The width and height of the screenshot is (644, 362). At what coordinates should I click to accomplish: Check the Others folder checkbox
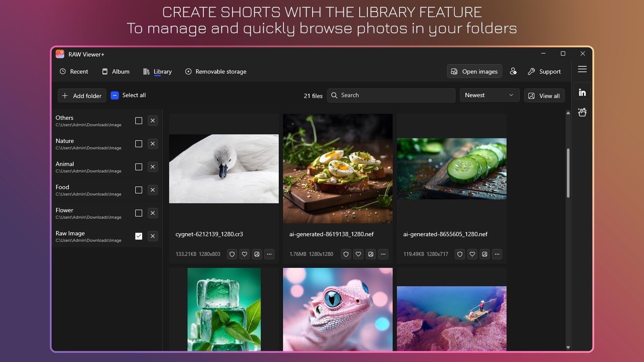[x=139, y=121]
